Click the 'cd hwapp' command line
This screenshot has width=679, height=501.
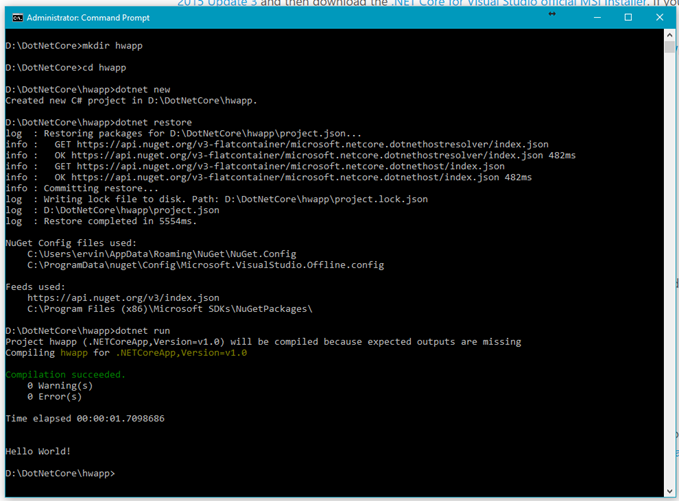(x=66, y=68)
